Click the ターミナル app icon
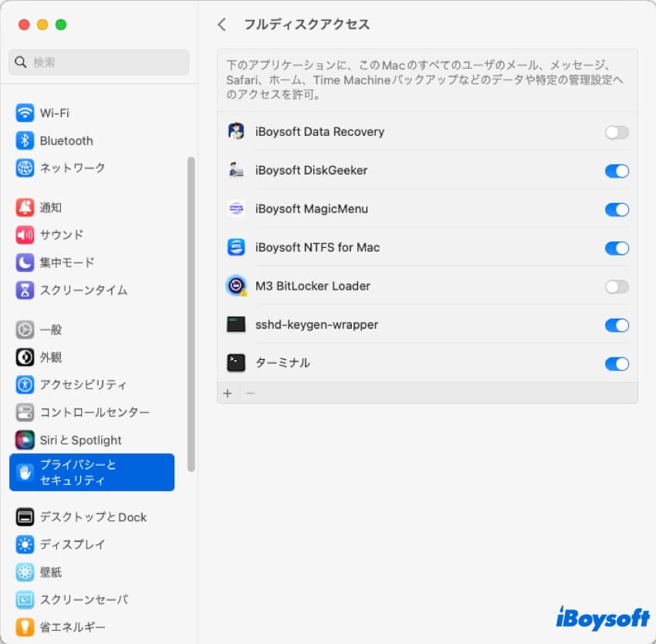The image size is (656, 644). click(236, 363)
